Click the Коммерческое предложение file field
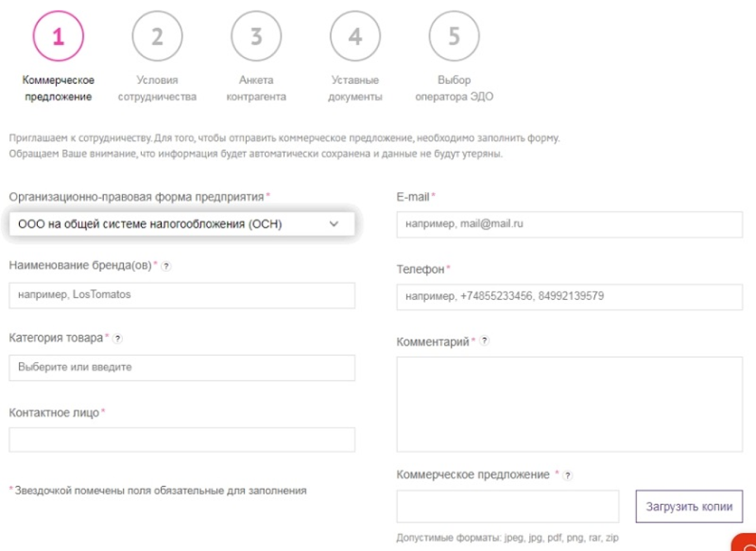The width and height of the screenshot is (756, 551). point(508,507)
